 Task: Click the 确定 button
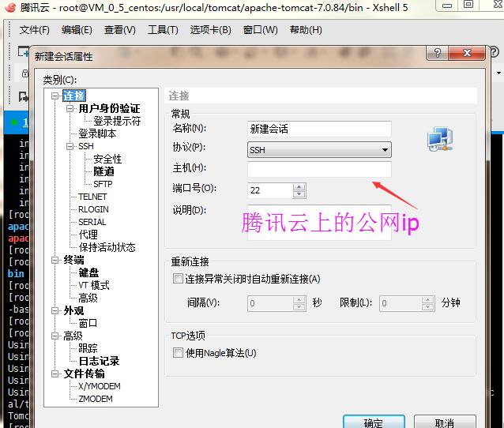click(374, 422)
